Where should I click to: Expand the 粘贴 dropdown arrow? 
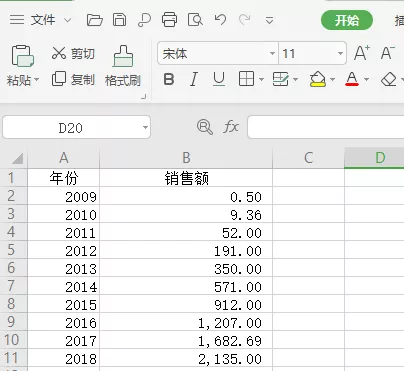click(37, 80)
